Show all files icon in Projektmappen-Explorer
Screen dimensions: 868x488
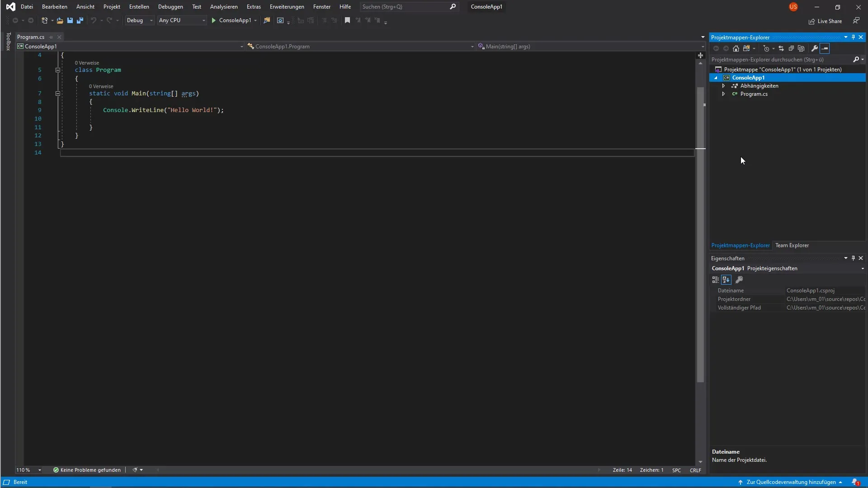click(801, 48)
